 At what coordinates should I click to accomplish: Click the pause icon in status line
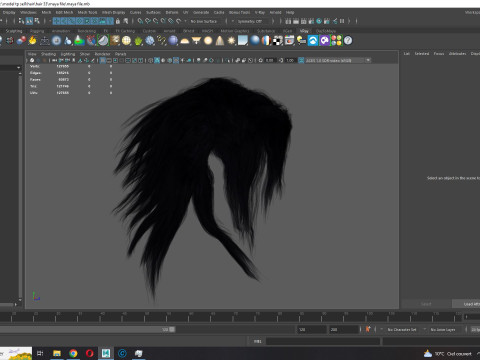342,21
